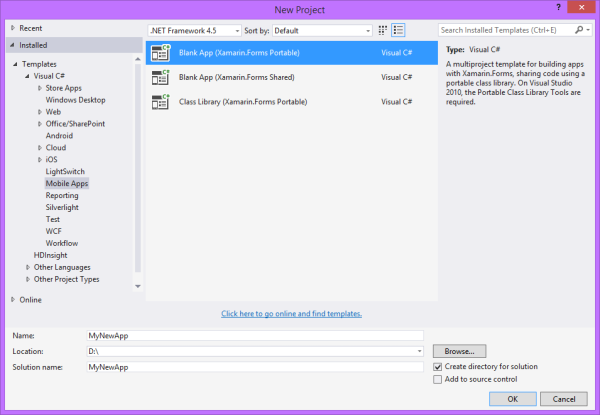Click the Class Library template icon

[x=160, y=102]
